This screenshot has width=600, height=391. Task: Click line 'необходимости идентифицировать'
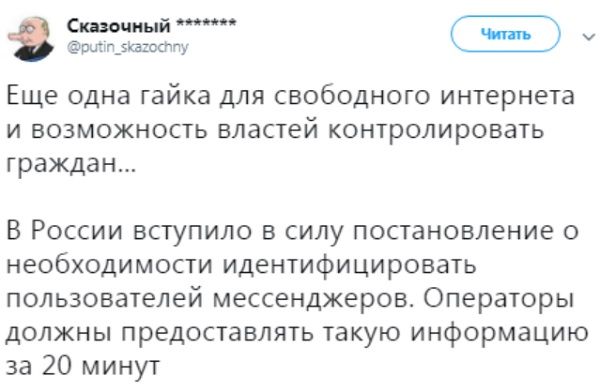click(241, 265)
